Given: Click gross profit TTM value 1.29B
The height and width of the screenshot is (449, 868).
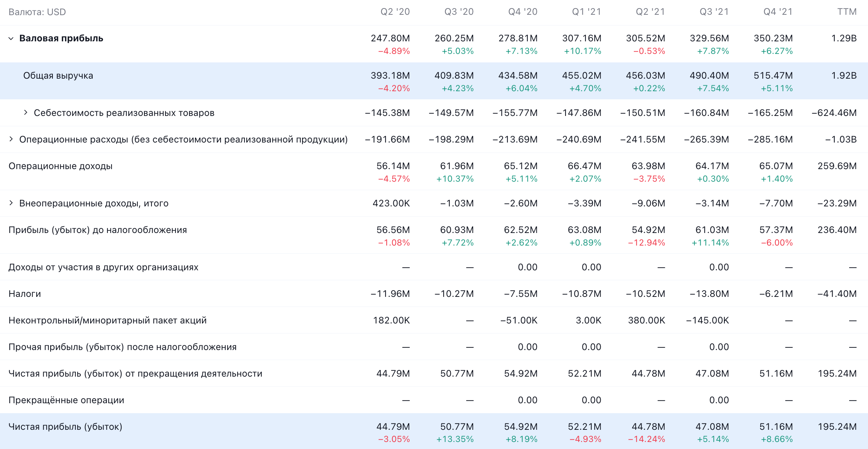Looking at the screenshot, I should (x=844, y=38).
